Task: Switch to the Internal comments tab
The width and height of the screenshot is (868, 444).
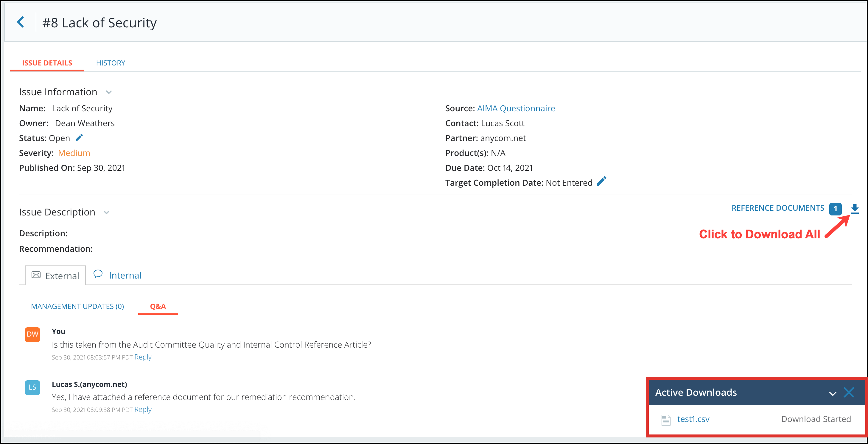Action: [x=117, y=275]
